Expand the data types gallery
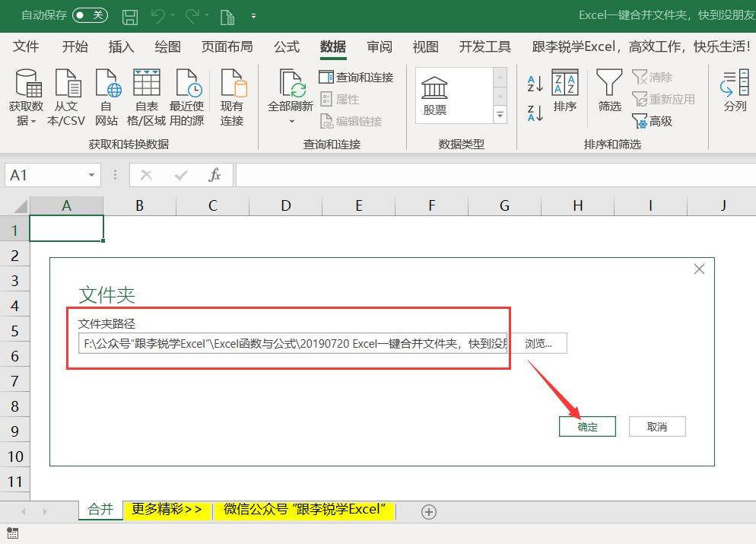This screenshot has width=756, height=544. click(x=500, y=115)
